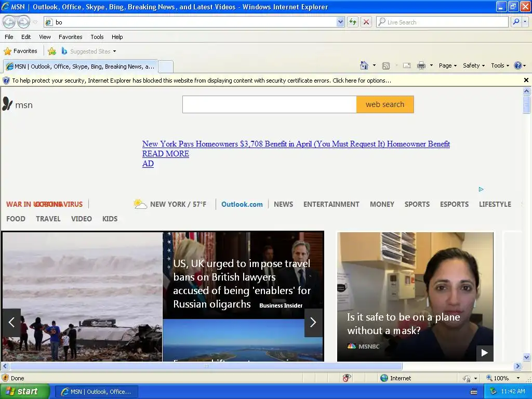Viewport: 532px width, 399px height.
Task: Open the Page command bar menu
Action: pos(447,65)
